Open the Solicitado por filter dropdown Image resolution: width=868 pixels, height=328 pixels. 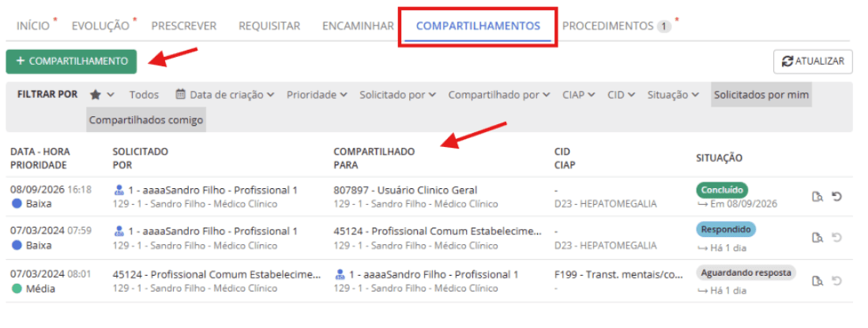pos(398,95)
